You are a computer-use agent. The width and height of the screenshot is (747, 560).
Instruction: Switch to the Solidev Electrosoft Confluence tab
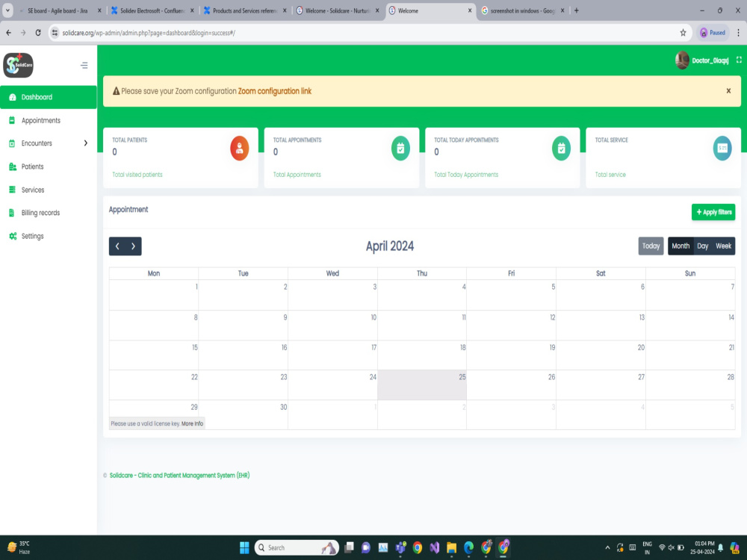click(152, 10)
